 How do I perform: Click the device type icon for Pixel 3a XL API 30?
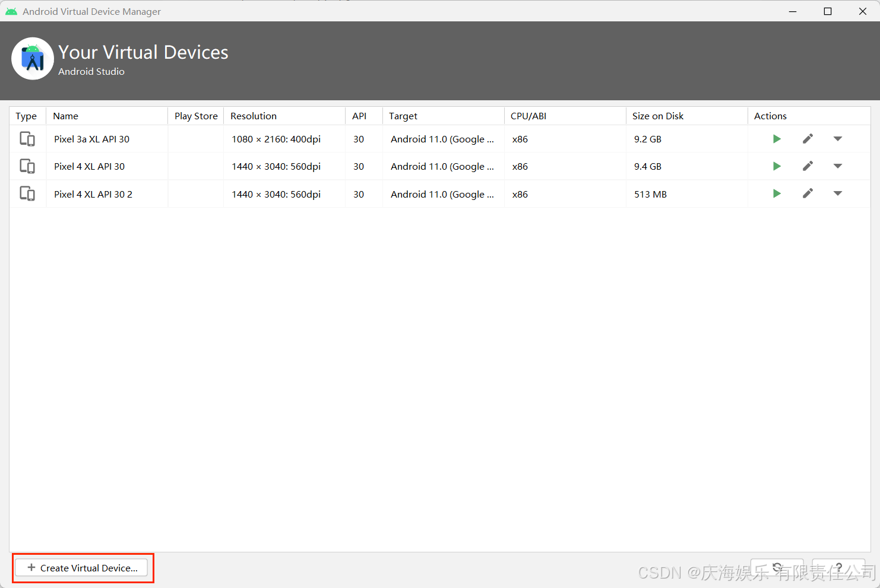(x=27, y=139)
